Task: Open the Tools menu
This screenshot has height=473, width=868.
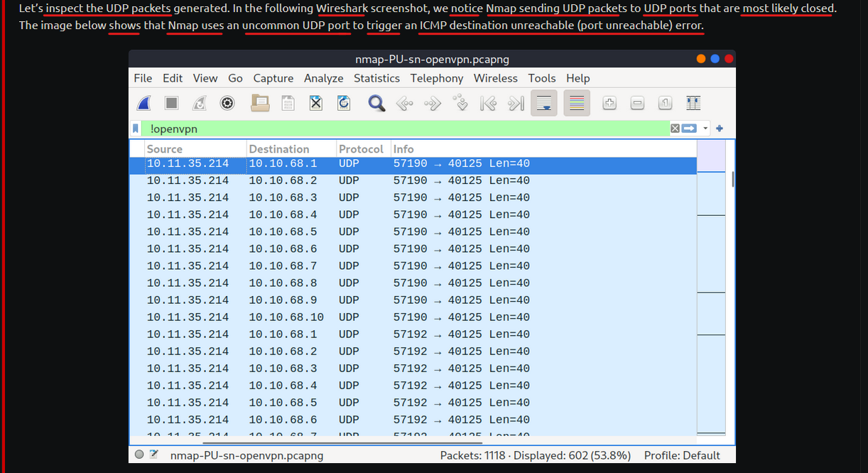Action: pyautogui.click(x=542, y=78)
